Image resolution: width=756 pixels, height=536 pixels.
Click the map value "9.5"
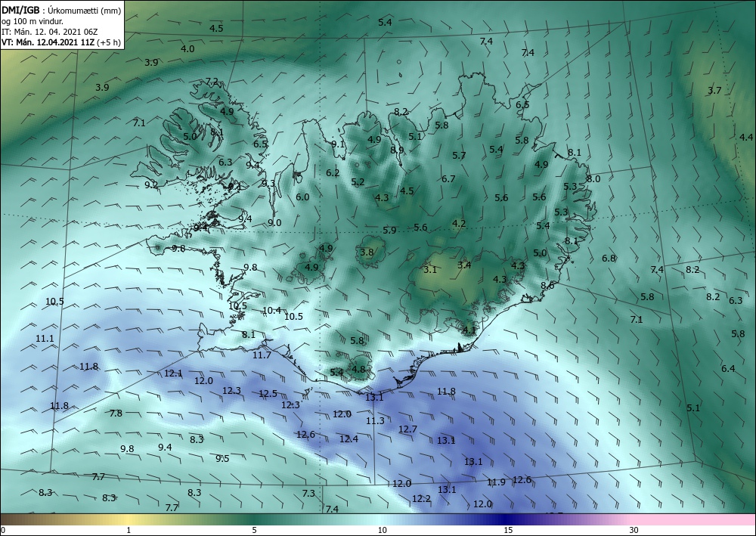(x=222, y=458)
